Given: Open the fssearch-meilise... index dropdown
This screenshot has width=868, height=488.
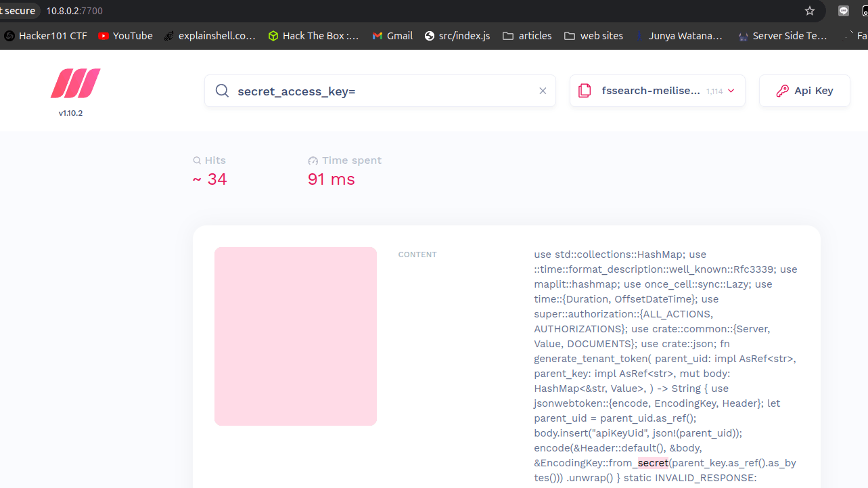Looking at the screenshot, I should pos(657,91).
